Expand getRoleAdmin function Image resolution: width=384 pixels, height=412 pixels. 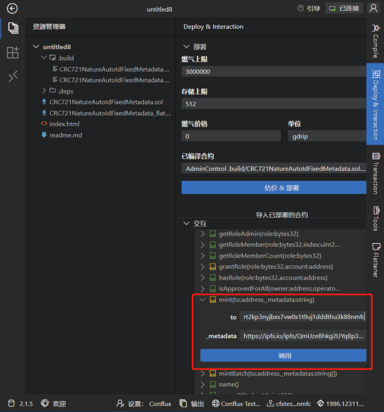pyautogui.click(x=203, y=234)
